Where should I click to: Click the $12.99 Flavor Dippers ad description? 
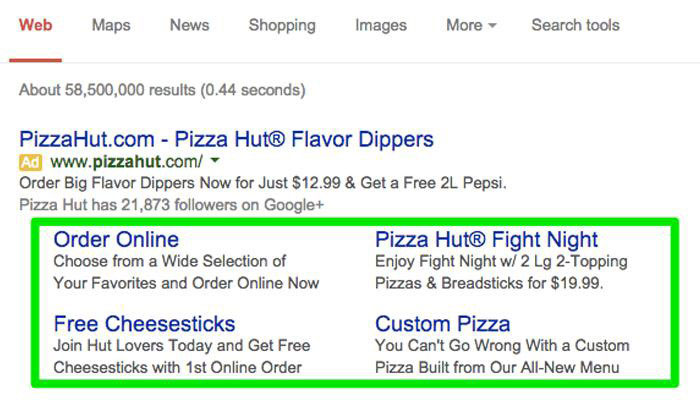click(262, 183)
